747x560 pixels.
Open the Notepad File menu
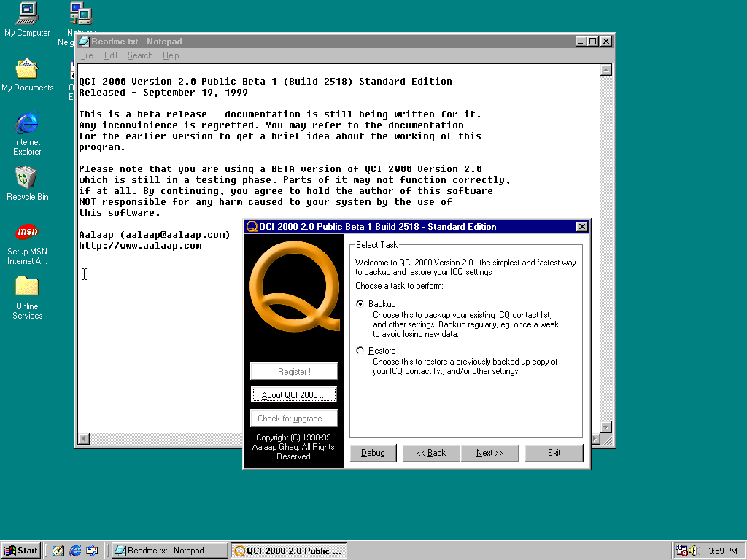point(87,55)
